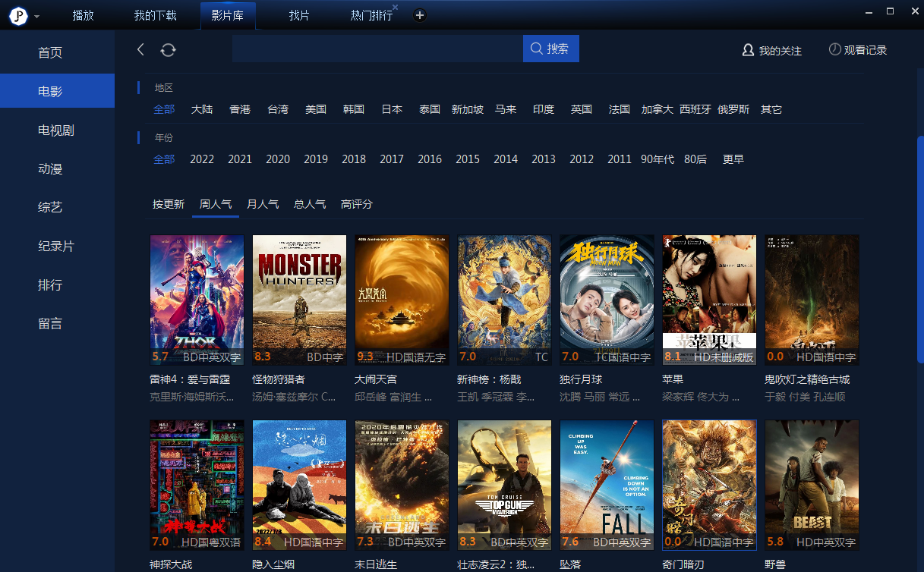The image size is (924, 572).
Task: Open the 末日逃生 poster
Action: [x=402, y=486]
